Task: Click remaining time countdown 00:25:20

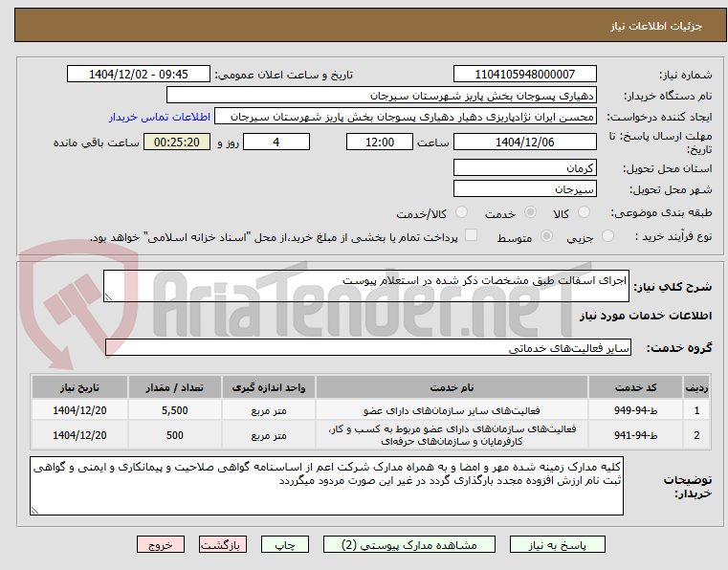Action: 177,142
